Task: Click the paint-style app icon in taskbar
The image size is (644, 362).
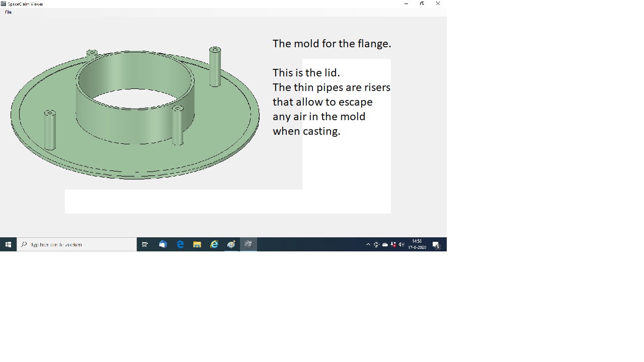Action: point(231,244)
